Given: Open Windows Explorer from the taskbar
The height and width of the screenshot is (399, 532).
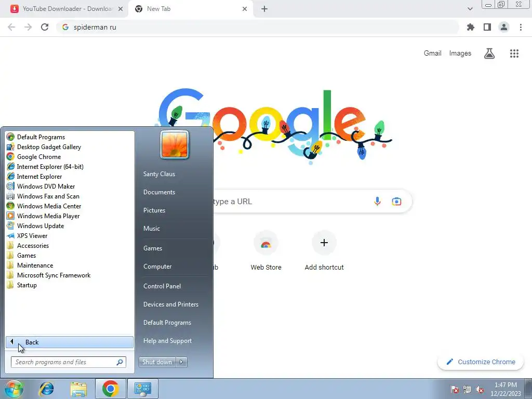Looking at the screenshot, I should coord(78,389).
